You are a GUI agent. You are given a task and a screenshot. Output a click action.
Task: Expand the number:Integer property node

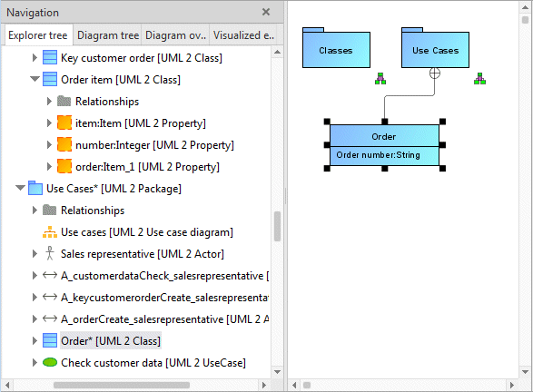click(x=49, y=144)
